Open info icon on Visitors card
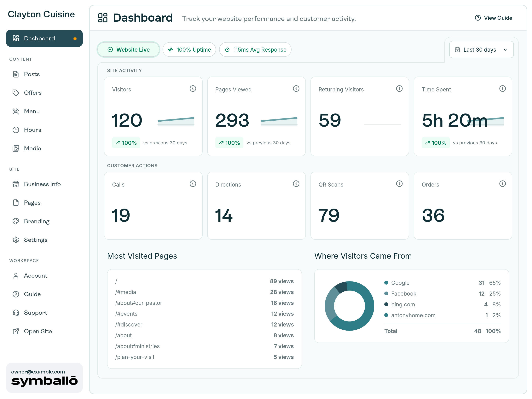The image size is (532, 399). pos(193,89)
